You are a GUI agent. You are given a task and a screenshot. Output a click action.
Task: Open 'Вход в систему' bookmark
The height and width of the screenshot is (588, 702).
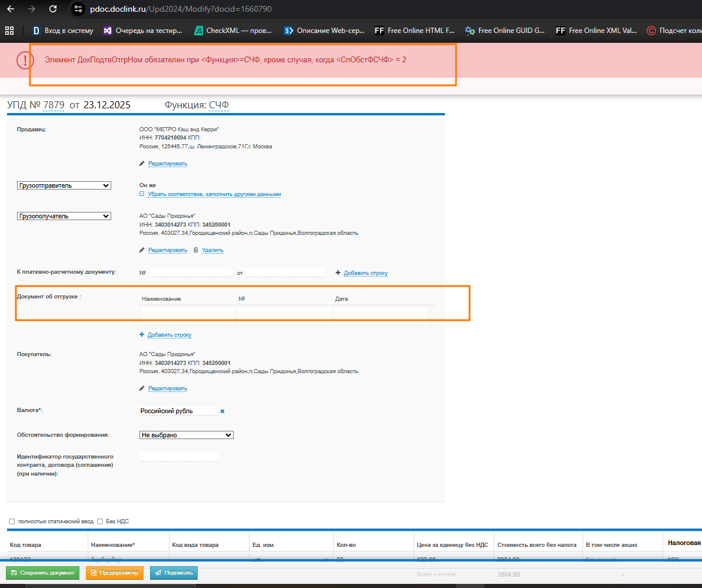coord(63,31)
